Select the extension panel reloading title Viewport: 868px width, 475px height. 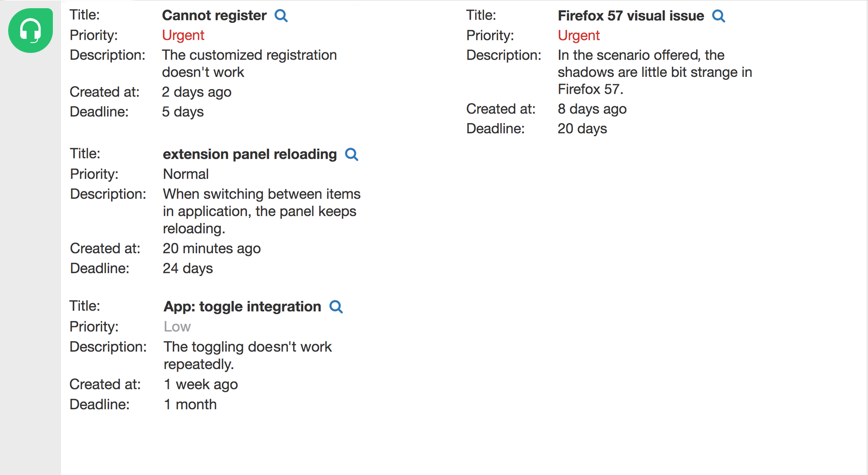250,154
